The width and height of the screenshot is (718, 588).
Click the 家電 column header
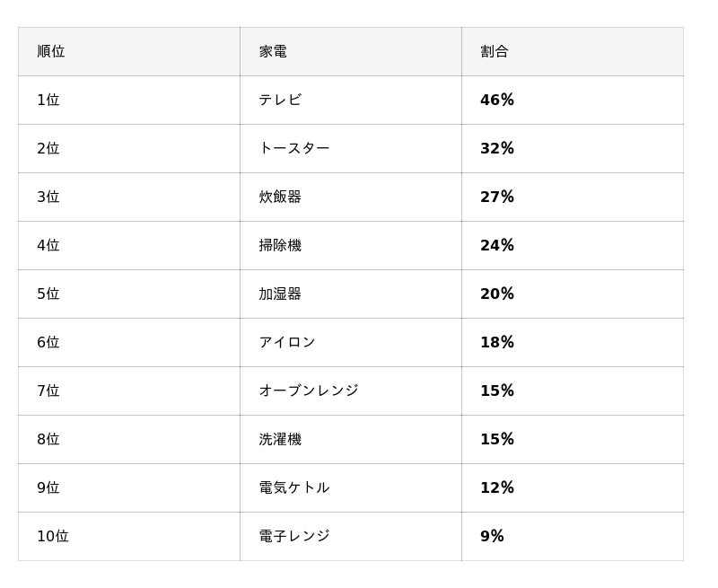(273, 52)
